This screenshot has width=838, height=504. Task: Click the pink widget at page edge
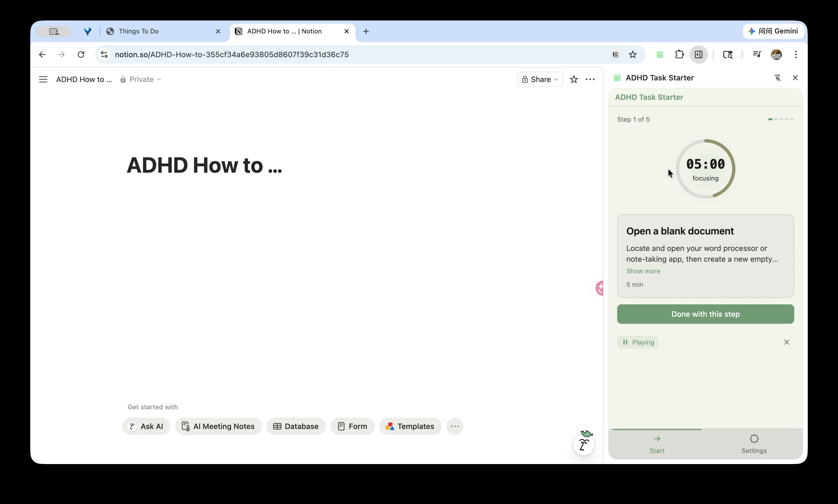[x=599, y=288]
